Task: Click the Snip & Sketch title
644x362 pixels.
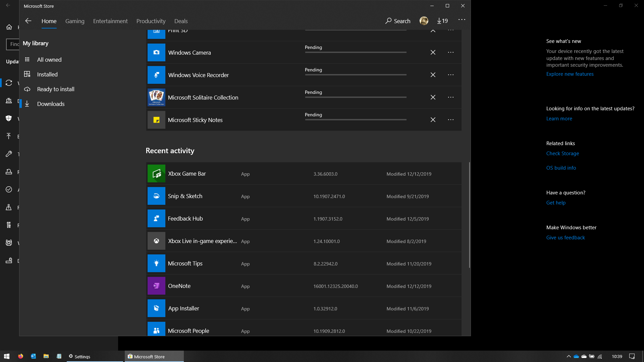Action: point(185,196)
